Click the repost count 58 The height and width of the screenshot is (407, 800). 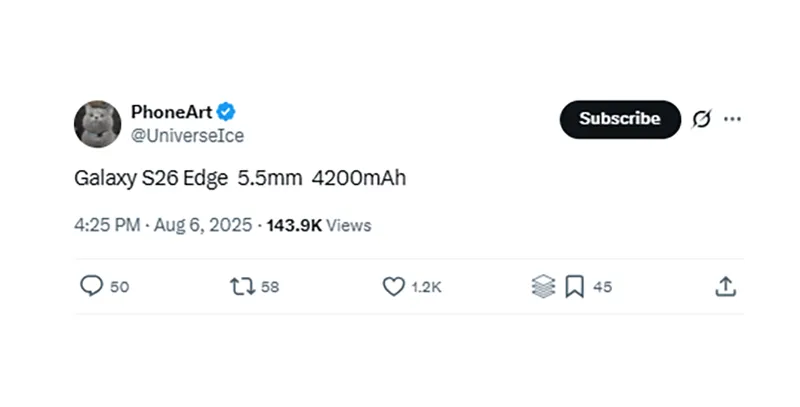tap(270, 287)
